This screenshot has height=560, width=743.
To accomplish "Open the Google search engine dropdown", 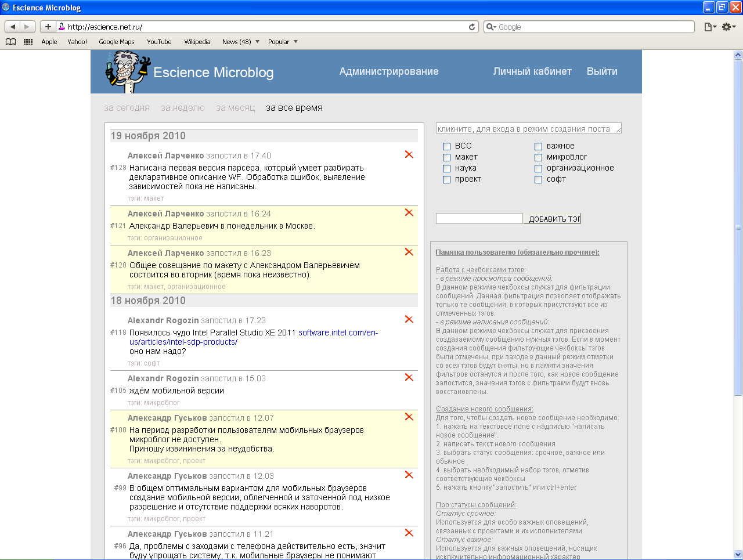I will point(491,27).
